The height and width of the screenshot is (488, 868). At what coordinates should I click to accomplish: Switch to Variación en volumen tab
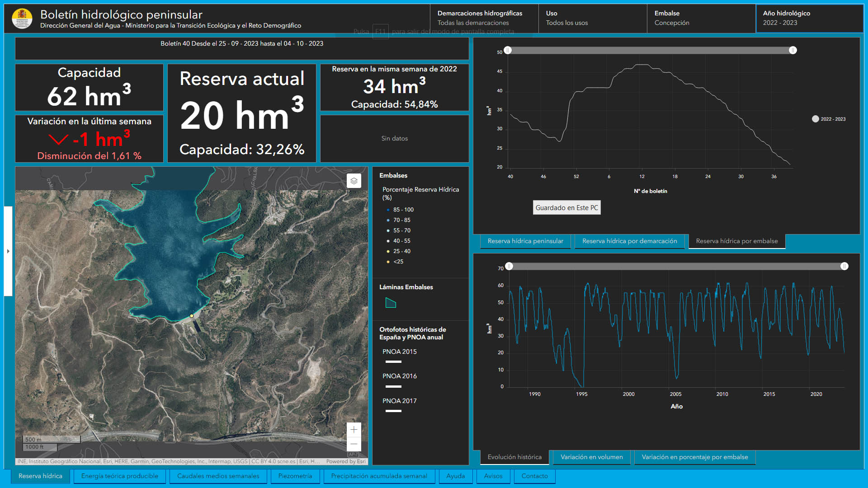coord(591,457)
